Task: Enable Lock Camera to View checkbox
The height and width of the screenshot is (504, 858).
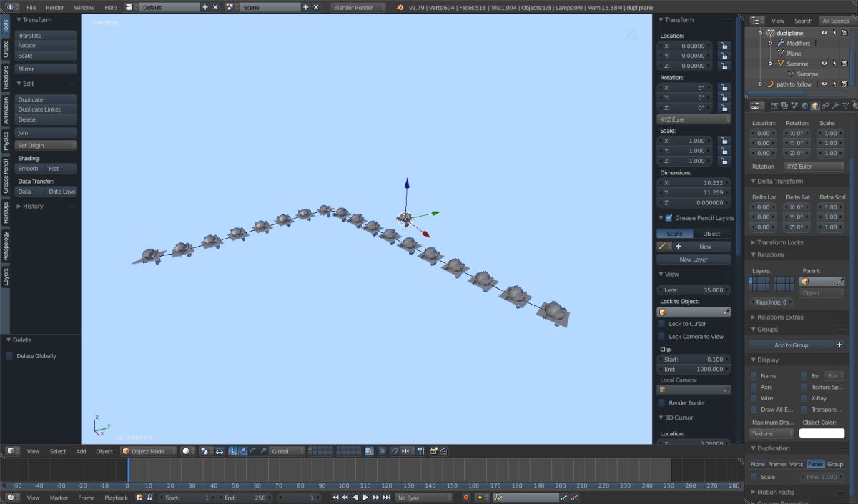Action: (x=661, y=337)
